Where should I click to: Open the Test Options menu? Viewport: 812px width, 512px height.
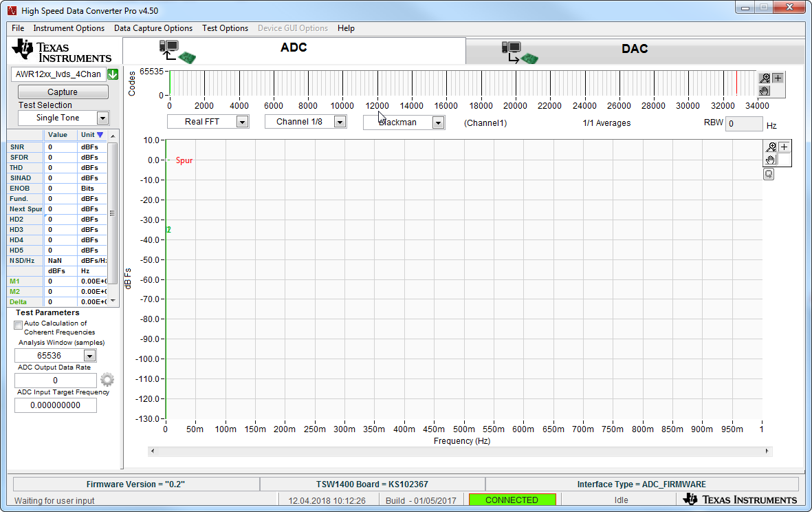(x=225, y=28)
